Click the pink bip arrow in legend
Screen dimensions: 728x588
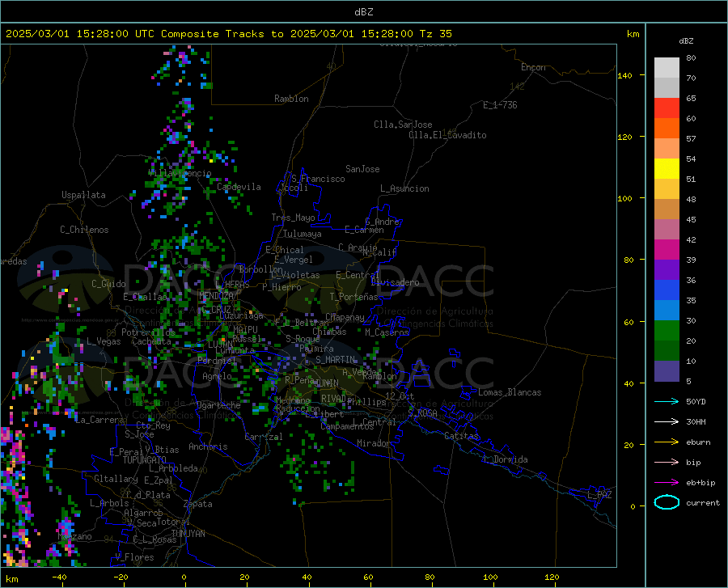(x=667, y=463)
